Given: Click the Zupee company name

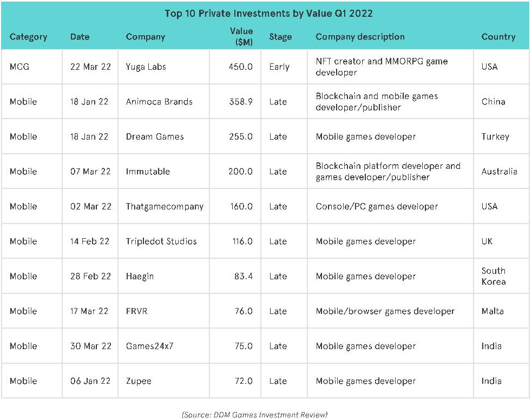Looking at the screenshot, I should click(x=139, y=381).
